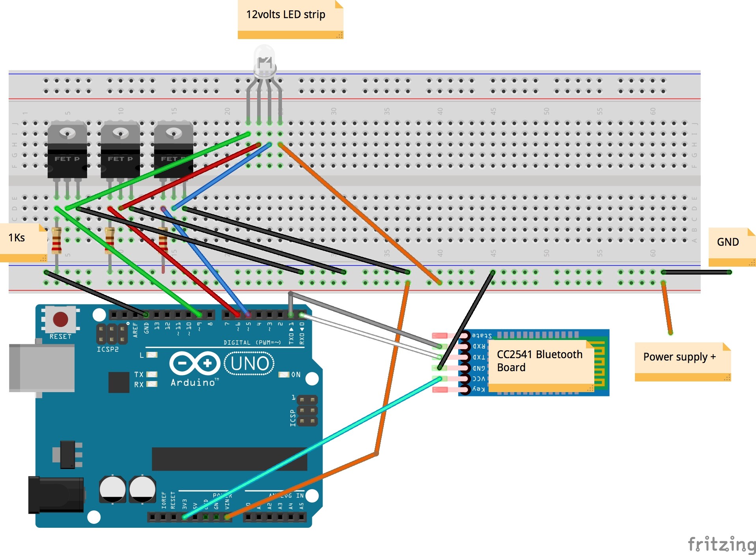Open the '12volts LED strip' note
The image size is (756, 555).
coord(290,19)
